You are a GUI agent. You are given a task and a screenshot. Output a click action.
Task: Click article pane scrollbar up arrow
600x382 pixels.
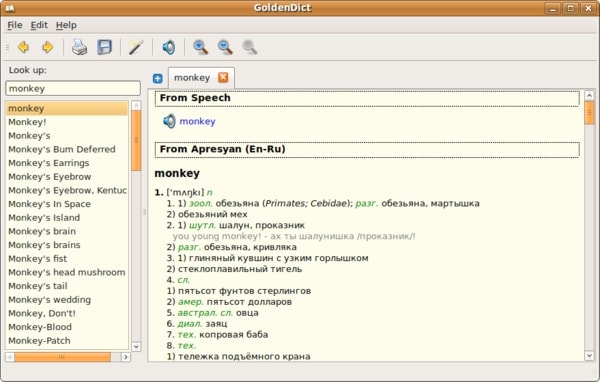coord(589,95)
